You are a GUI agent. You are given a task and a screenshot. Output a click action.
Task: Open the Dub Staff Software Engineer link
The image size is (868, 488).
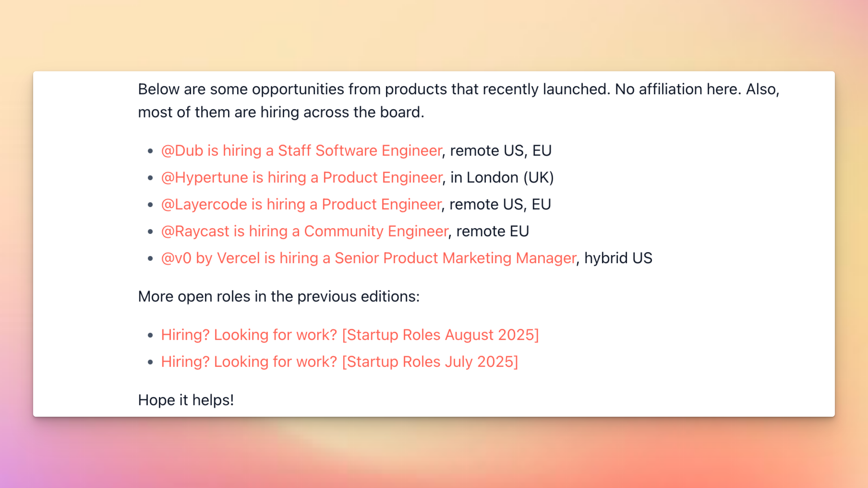301,150
